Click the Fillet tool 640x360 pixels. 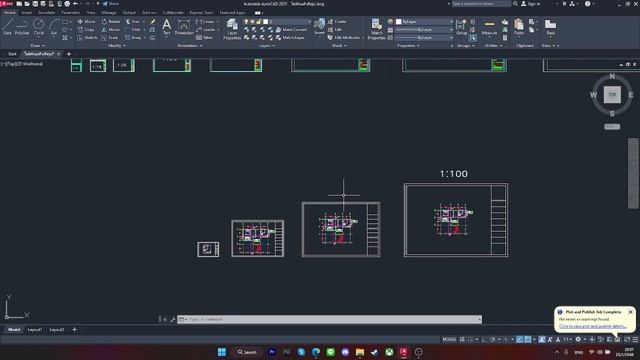[133, 30]
